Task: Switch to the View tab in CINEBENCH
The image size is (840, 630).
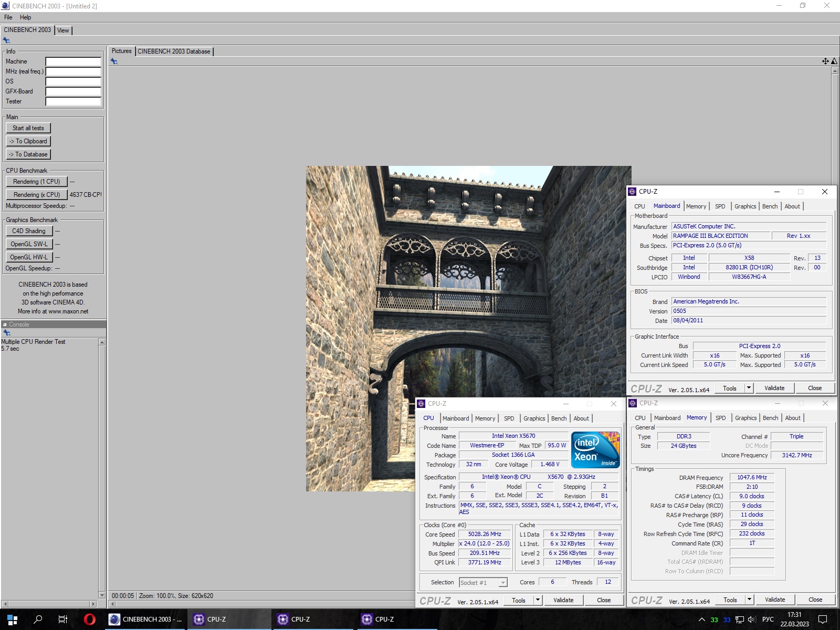Action: coord(63,30)
